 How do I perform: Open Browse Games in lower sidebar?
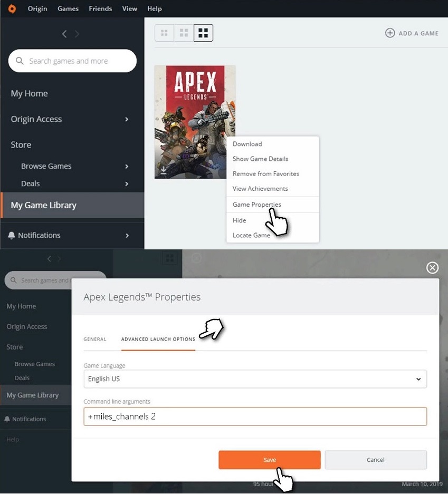[35, 364]
